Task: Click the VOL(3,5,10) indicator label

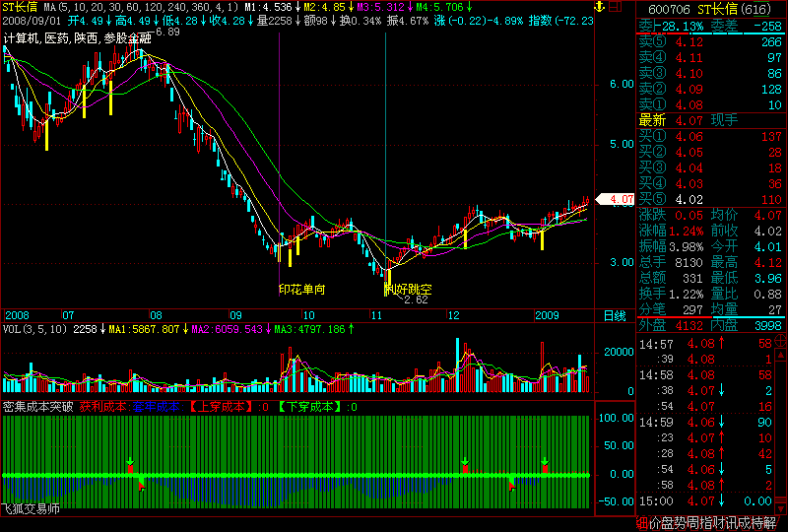Action: coord(34,329)
